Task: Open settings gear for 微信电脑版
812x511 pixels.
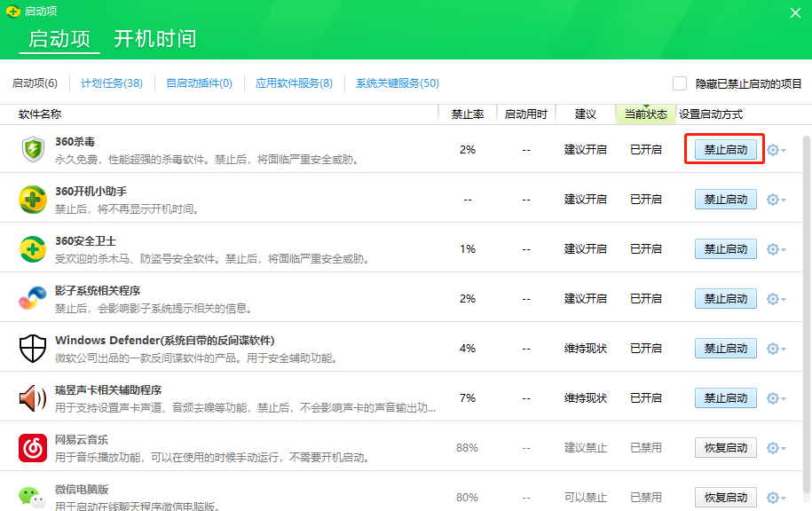Action: click(776, 498)
